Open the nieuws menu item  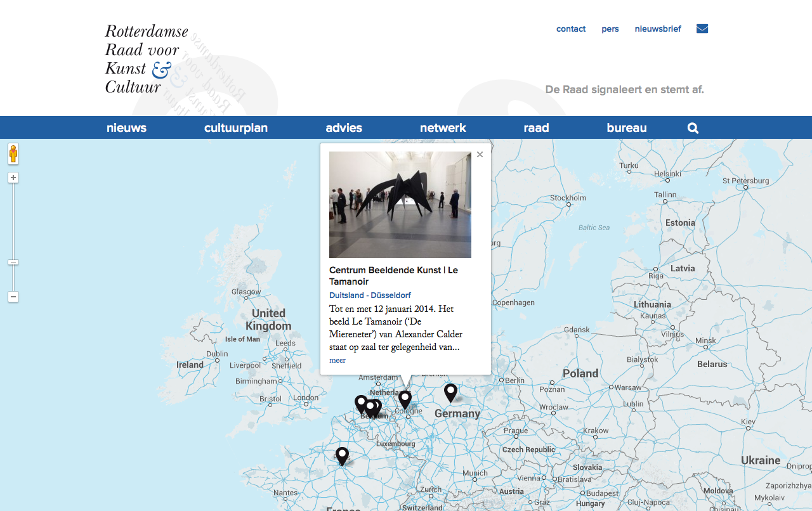[x=126, y=128]
